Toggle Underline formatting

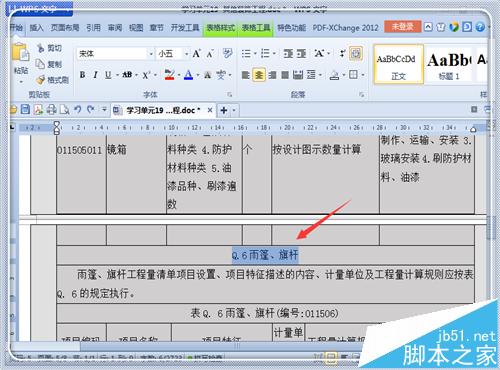coord(108,75)
